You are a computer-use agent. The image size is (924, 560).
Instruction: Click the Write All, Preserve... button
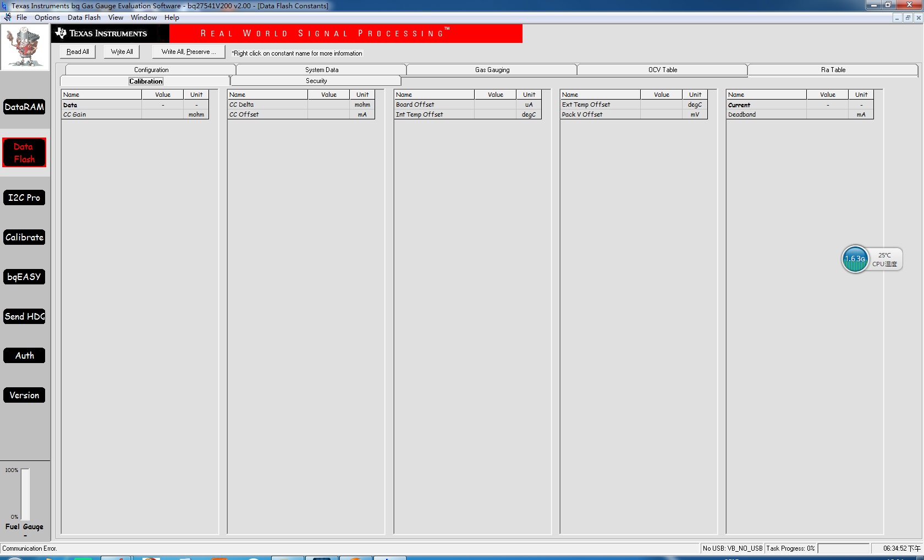pos(189,52)
